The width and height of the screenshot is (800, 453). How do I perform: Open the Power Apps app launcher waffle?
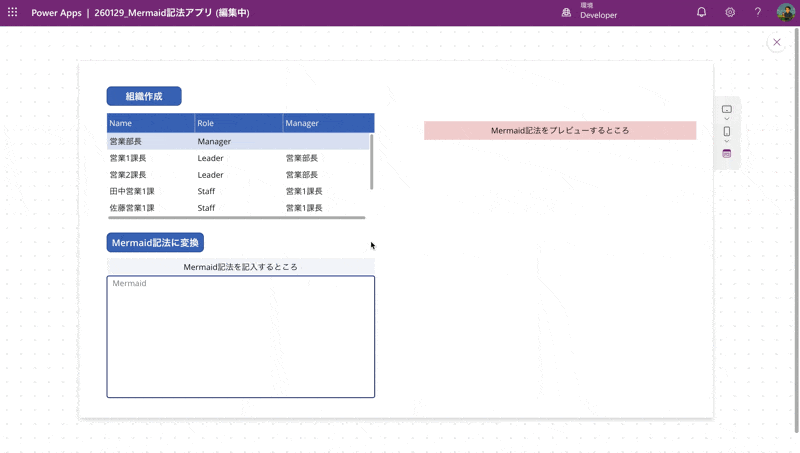[13, 13]
